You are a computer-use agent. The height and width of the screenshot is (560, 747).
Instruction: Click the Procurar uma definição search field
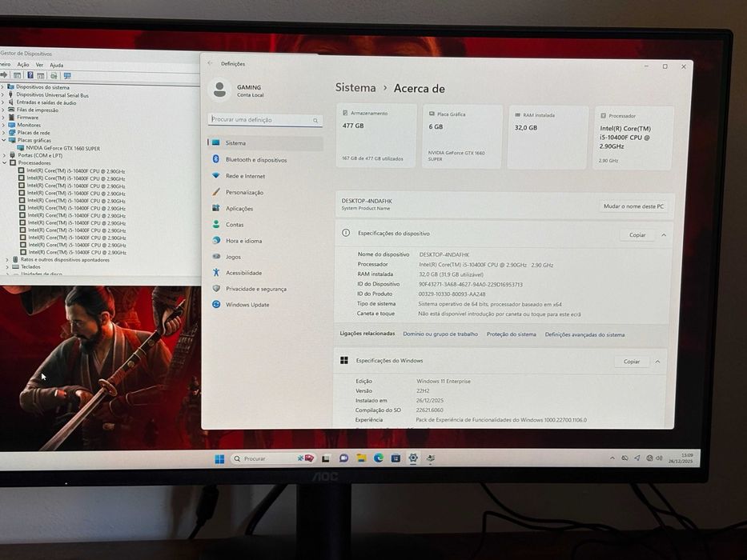265,120
